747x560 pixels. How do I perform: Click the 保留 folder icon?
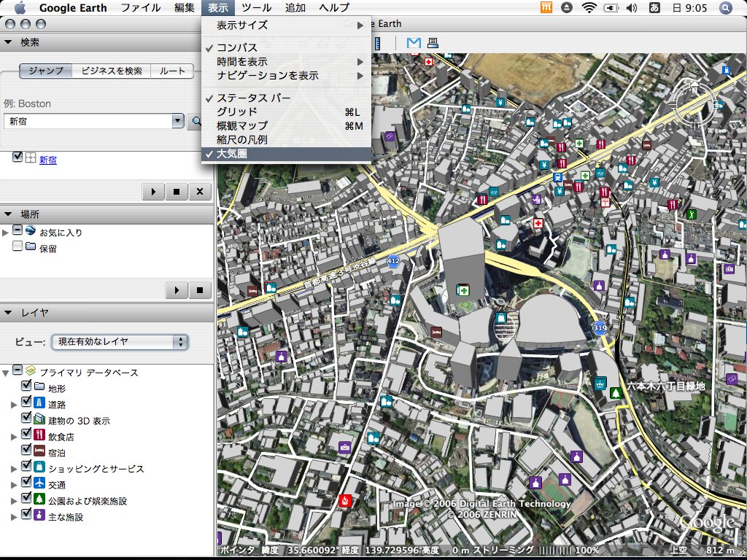[x=31, y=246]
